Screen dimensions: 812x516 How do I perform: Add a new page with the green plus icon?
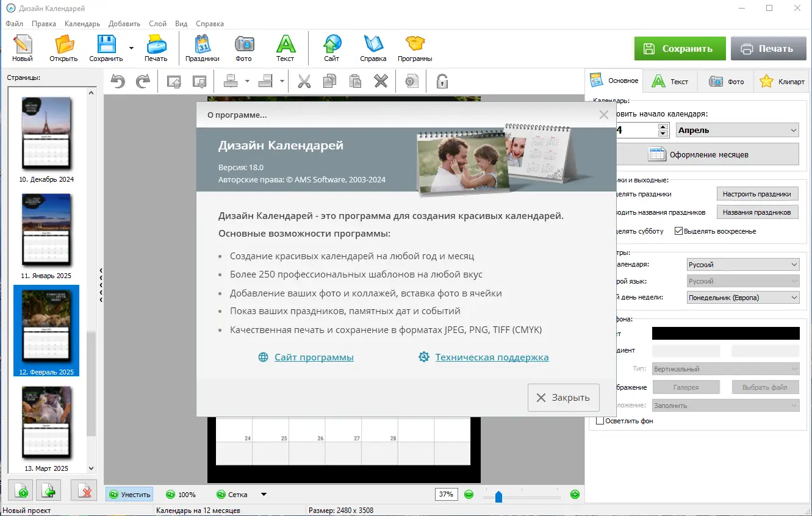pos(21,492)
